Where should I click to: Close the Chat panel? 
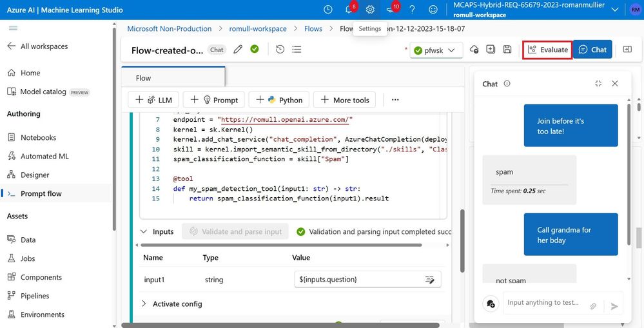tap(615, 83)
